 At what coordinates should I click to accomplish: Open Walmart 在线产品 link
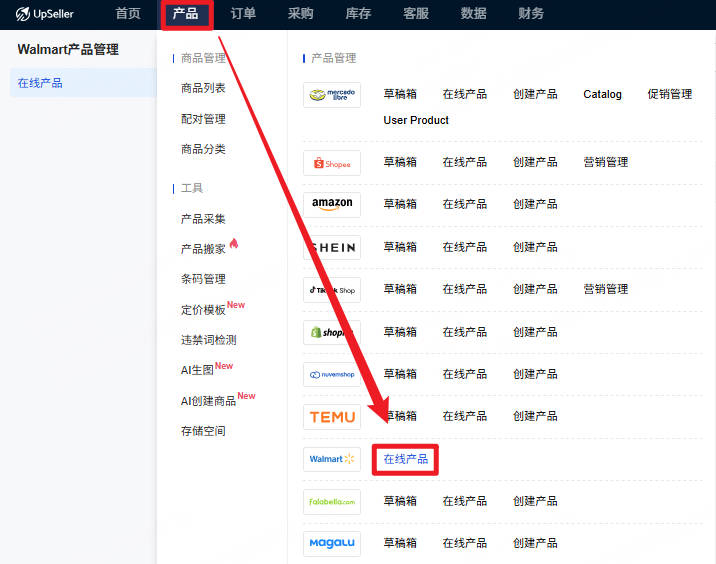click(405, 459)
